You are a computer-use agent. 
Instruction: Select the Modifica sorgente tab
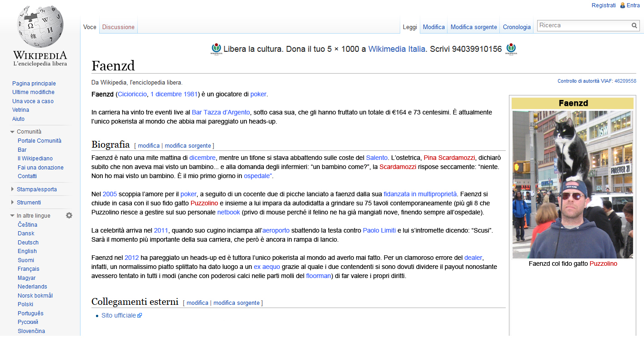pyautogui.click(x=473, y=27)
